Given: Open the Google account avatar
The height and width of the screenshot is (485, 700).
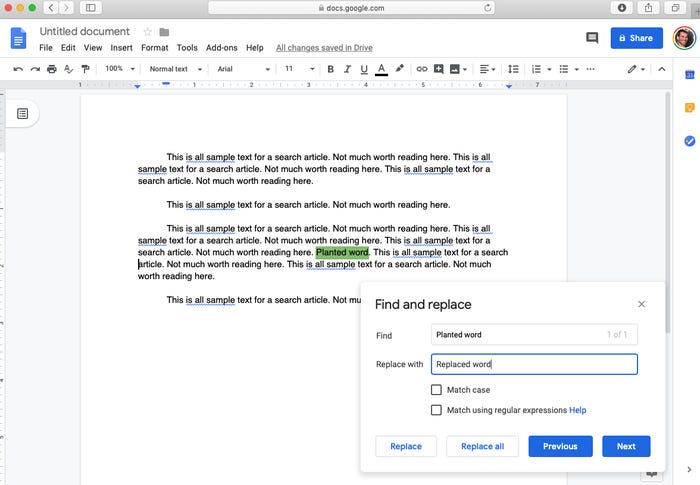Looking at the screenshot, I should tap(684, 38).
